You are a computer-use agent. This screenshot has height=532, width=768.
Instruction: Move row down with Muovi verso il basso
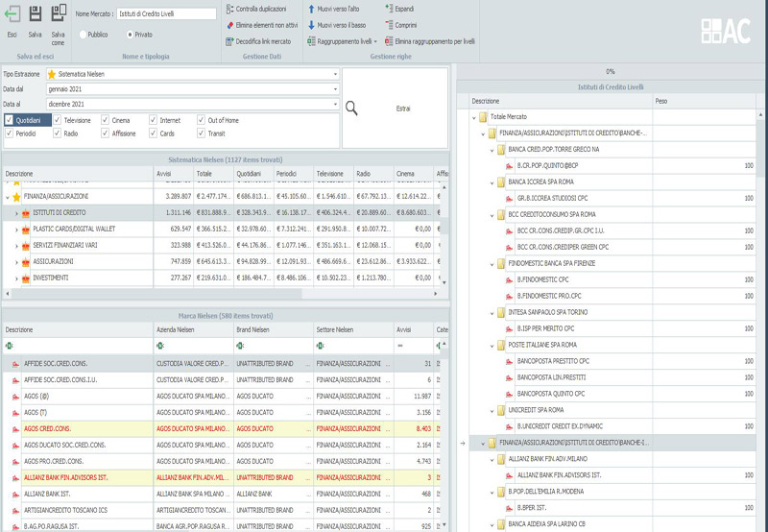click(343, 25)
